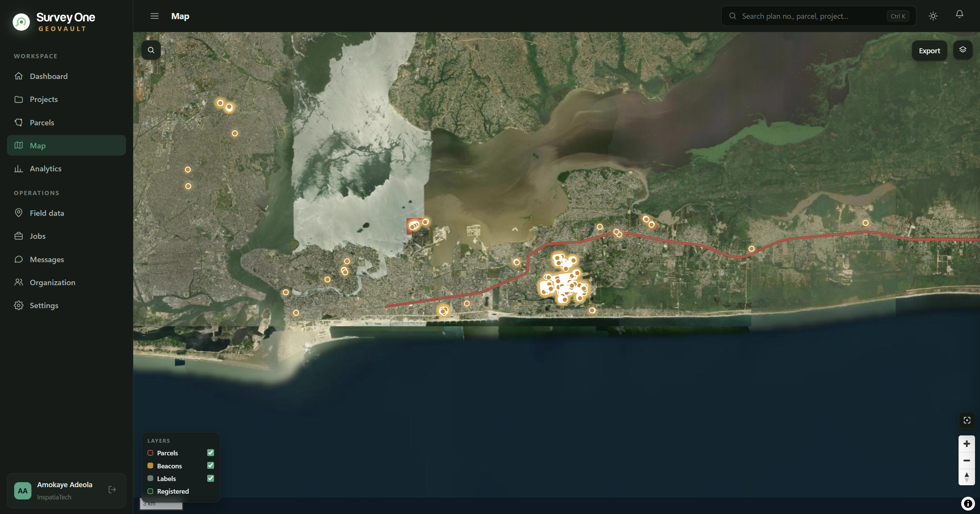Click the Registered layer label
This screenshot has height=514, width=980.
point(173,491)
